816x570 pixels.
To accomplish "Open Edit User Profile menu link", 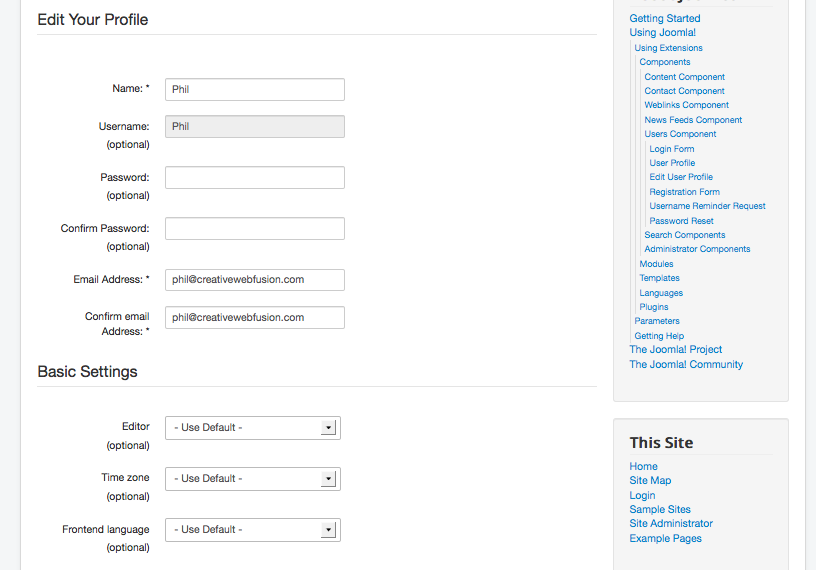I will click(681, 177).
